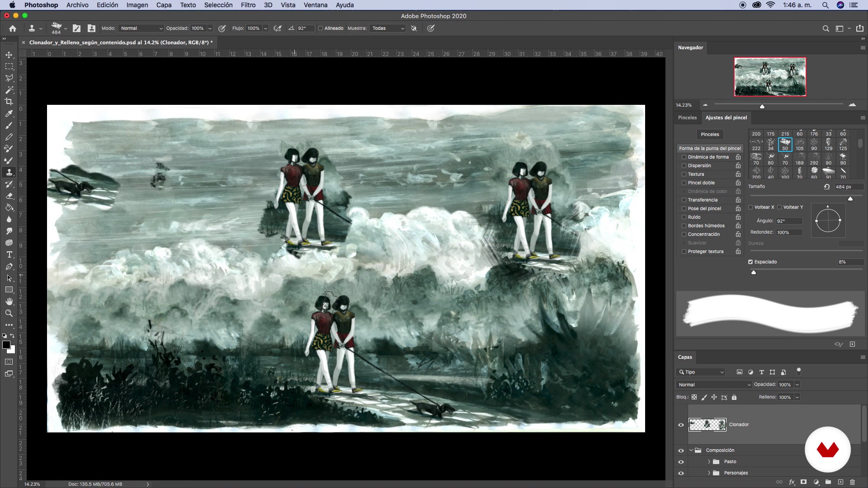The image size is (868, 488).
Task: Open the brush preset picker arrow
Action: [66, 28]
